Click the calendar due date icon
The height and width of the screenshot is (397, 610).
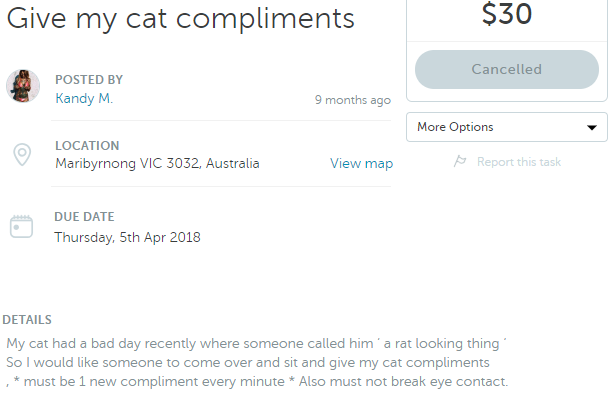[21, 226]
